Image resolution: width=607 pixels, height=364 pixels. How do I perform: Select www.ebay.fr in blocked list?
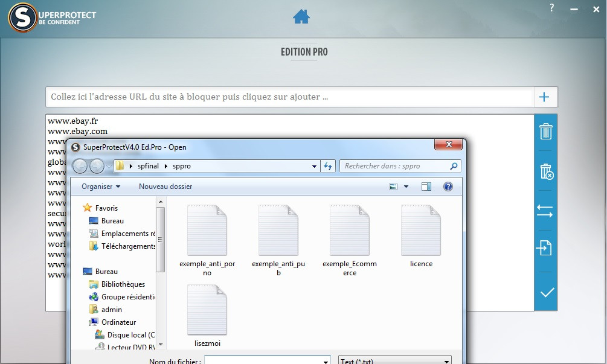click(72, 121)
